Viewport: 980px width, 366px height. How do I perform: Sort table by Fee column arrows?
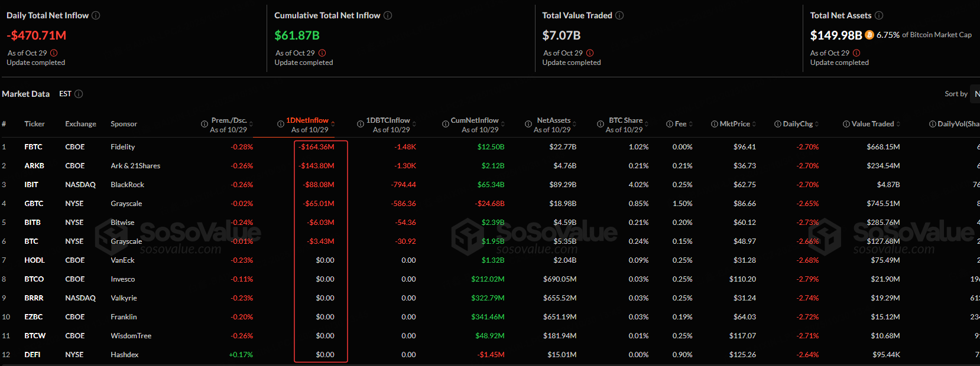point(691,124)
